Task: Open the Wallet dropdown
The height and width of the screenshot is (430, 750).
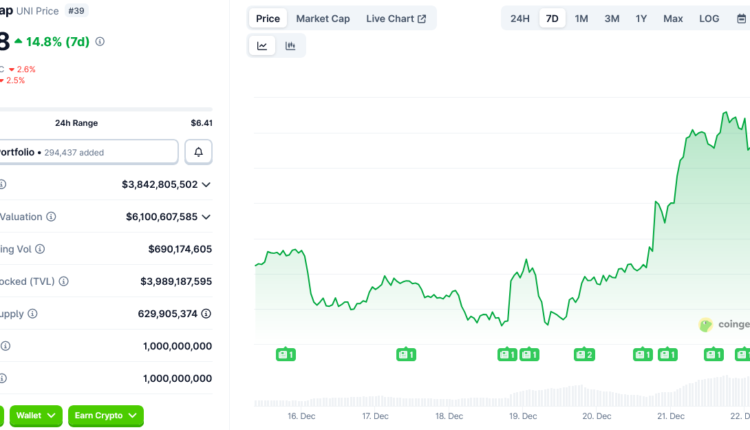Action: (x=37, y=415)
